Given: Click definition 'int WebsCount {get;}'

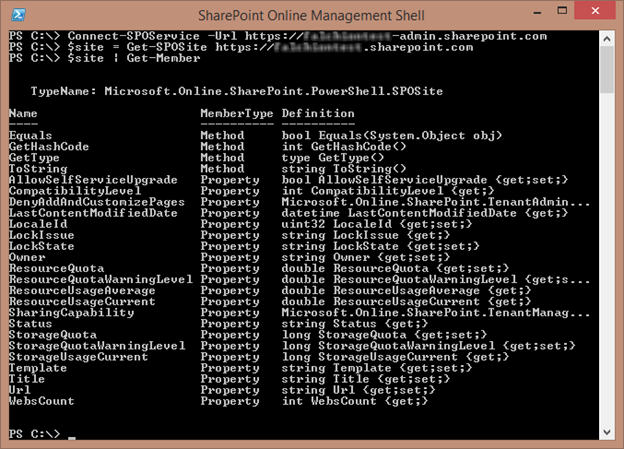Looking at the screenshot, I should (x=355, y=401).
